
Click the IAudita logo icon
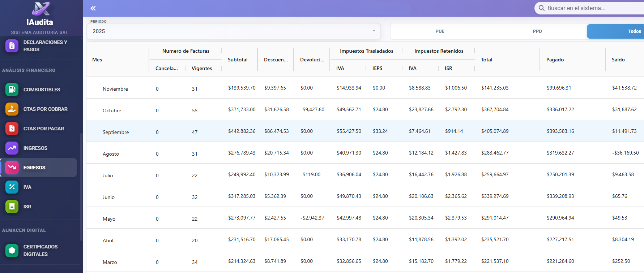point(40,9)
